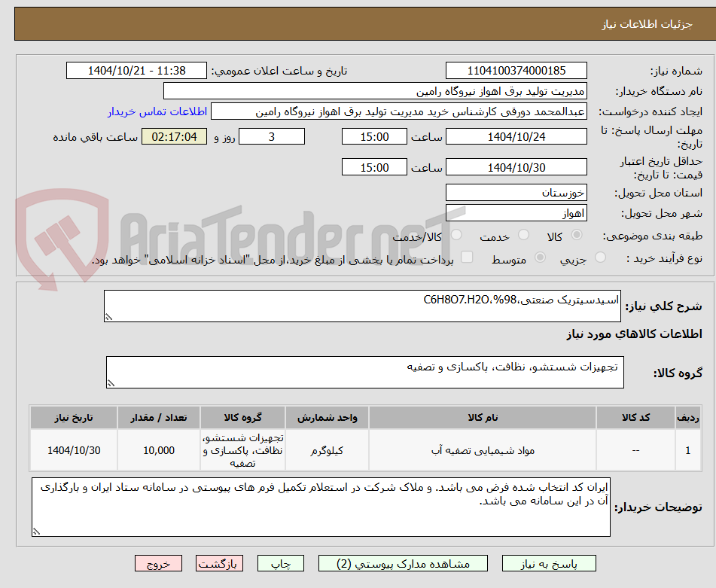The image size is (716, 588).
Task: Click the پاسخ به نیاز button
Action: pyautogui.click(x=549, y=563)
